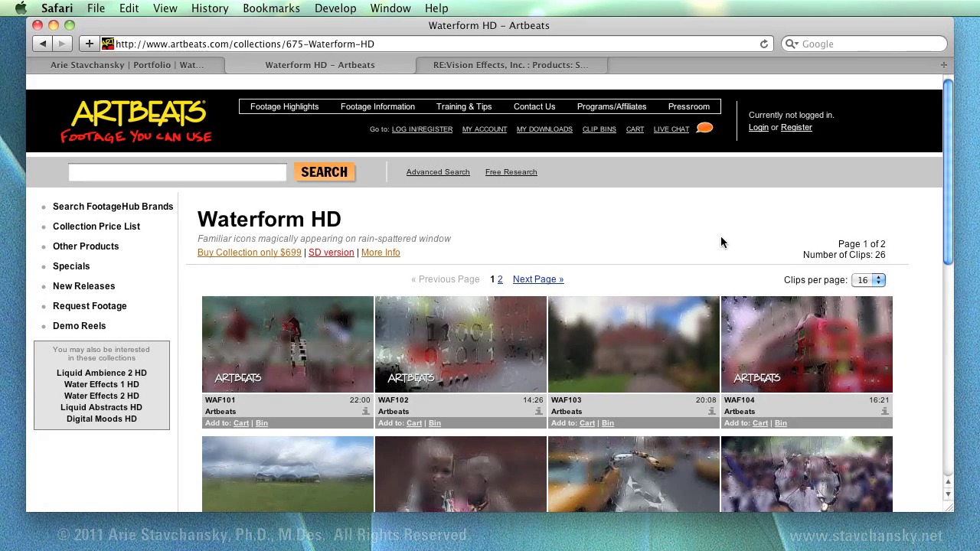The width and height of the screenshot is (980, 551).
Task: Switch to the Arie Stavchansky Portfolio tab
Action: 127,65
